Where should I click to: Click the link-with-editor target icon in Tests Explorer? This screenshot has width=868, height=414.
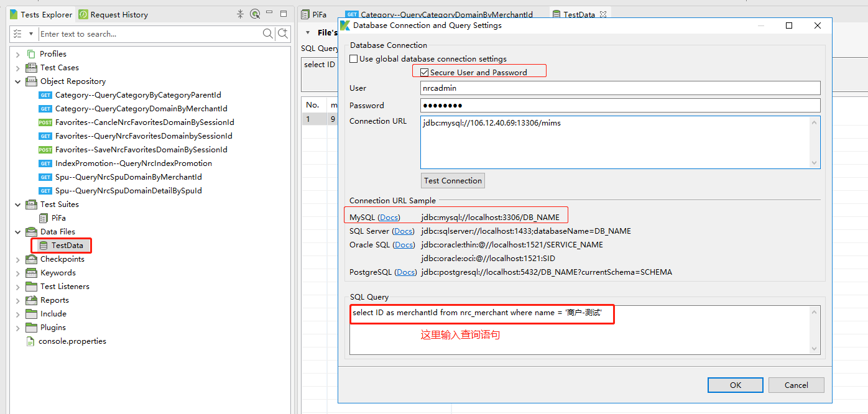255,14
